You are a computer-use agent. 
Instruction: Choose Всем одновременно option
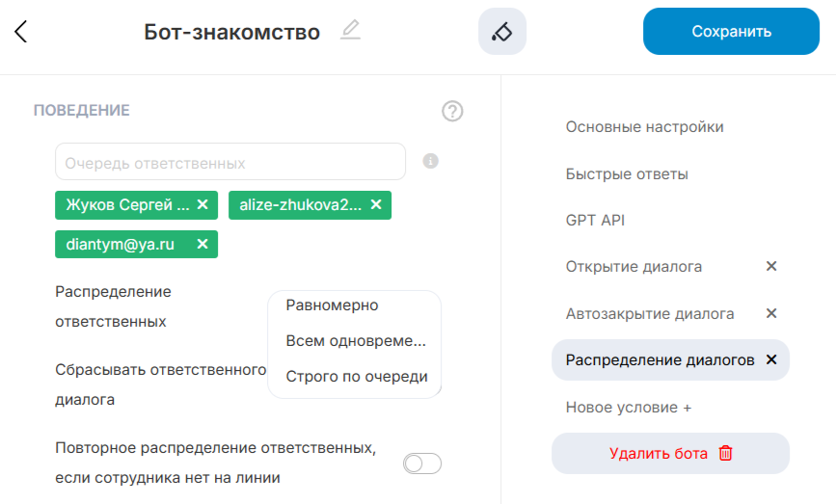point(356,341)
